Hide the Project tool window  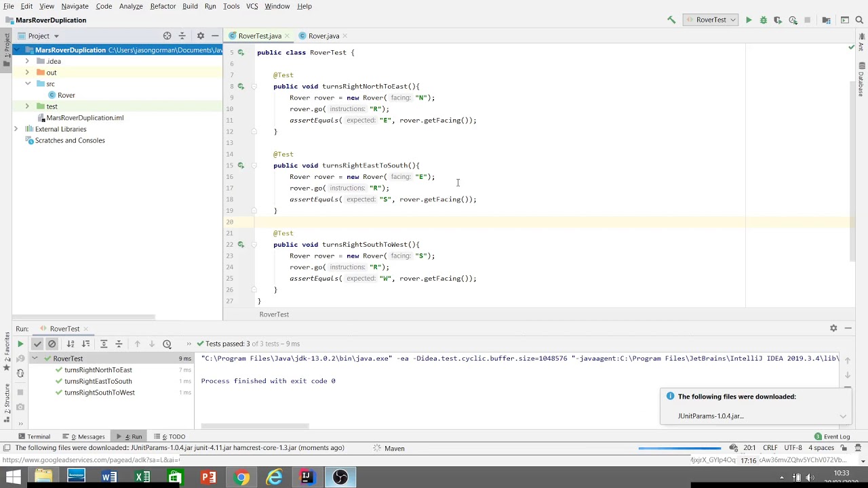click(x=215, y=36)
